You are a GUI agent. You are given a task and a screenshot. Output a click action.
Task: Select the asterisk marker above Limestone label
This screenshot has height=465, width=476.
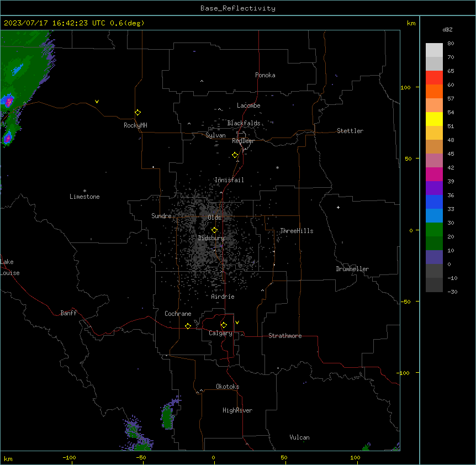(84, 191)
